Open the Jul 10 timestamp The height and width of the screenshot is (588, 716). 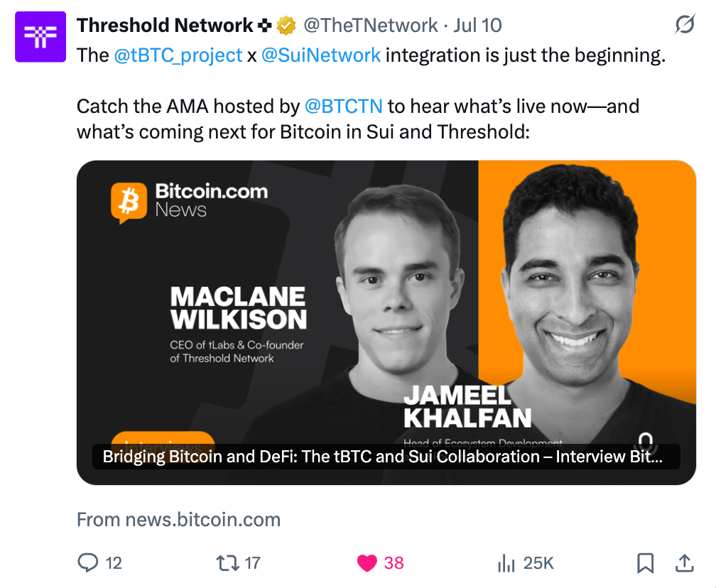tap(477, 26)
